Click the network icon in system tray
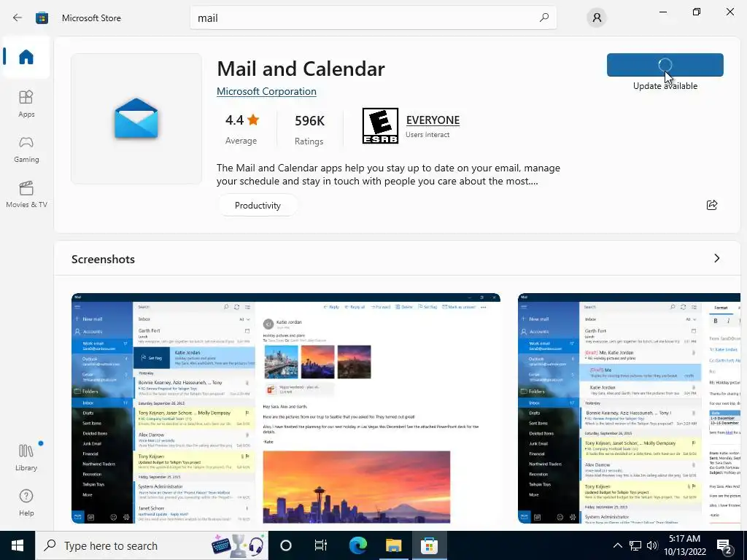Viewport: 747px width, 560px height. click(635, 545)
